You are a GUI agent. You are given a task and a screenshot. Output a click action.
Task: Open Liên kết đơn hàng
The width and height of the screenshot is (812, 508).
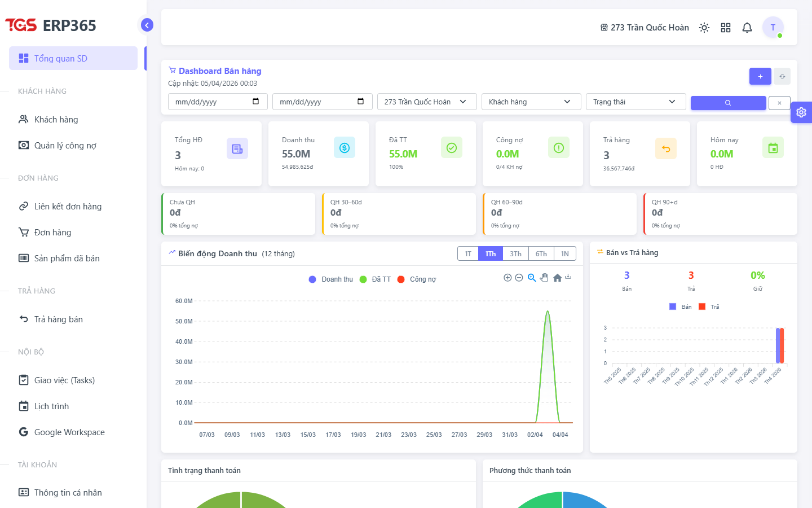(73, 206)
